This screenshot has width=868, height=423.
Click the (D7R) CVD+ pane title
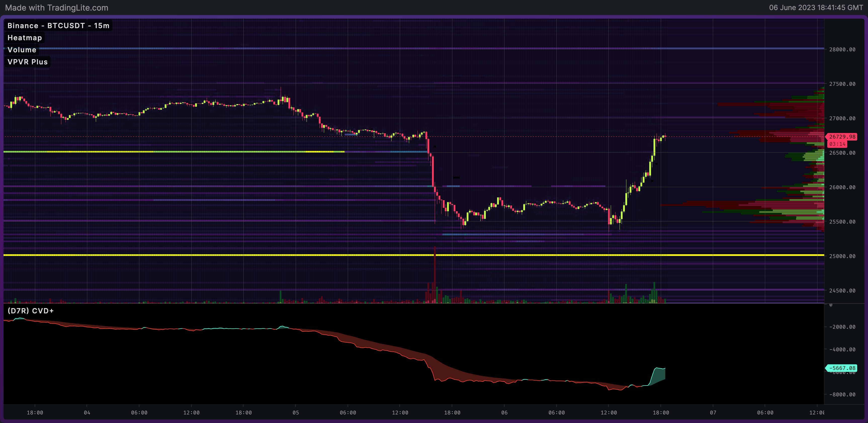31,311
